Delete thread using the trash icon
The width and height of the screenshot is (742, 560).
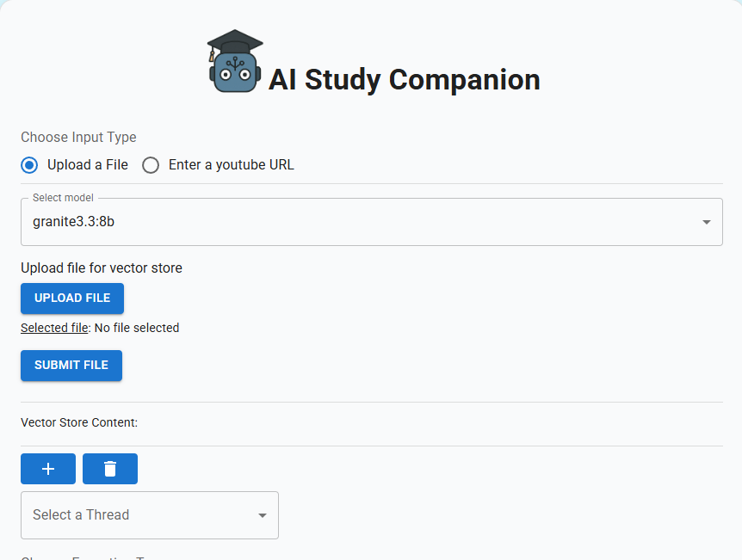click(110, 469)
